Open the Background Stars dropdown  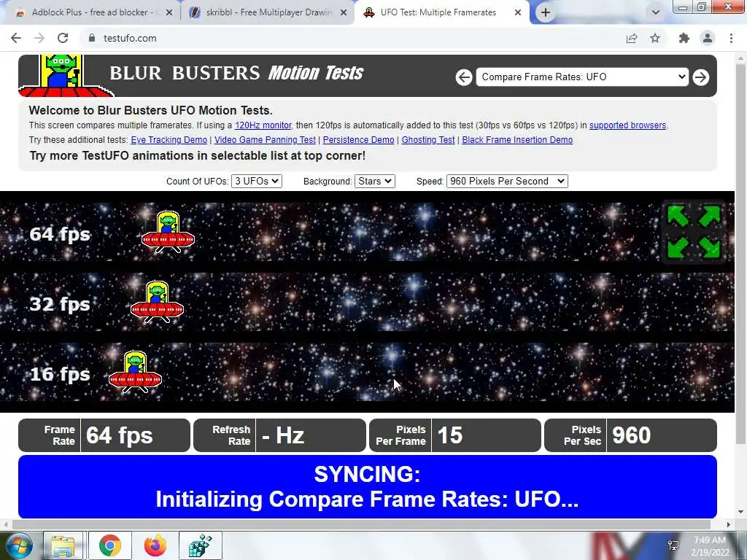(x=374, y=181)
